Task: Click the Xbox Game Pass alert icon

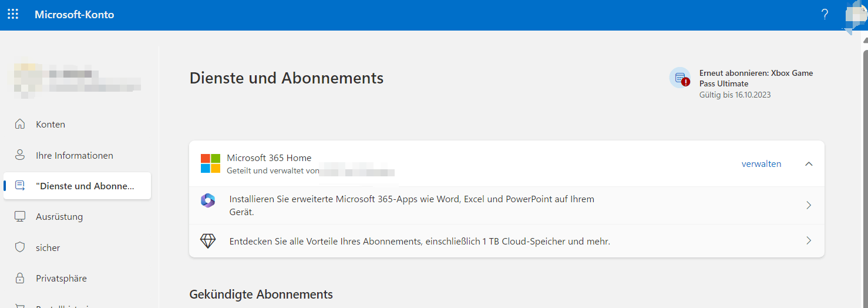Action: [x=680, y=78]
